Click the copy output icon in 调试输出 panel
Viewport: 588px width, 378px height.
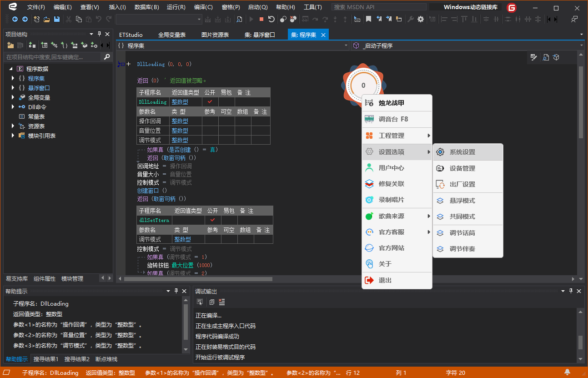coord(211,302)
